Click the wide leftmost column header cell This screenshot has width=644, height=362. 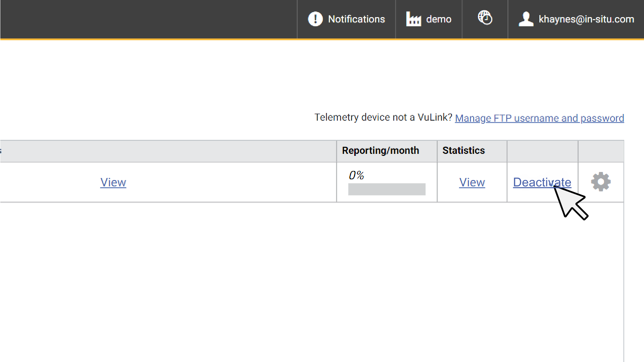click(168, 151)
